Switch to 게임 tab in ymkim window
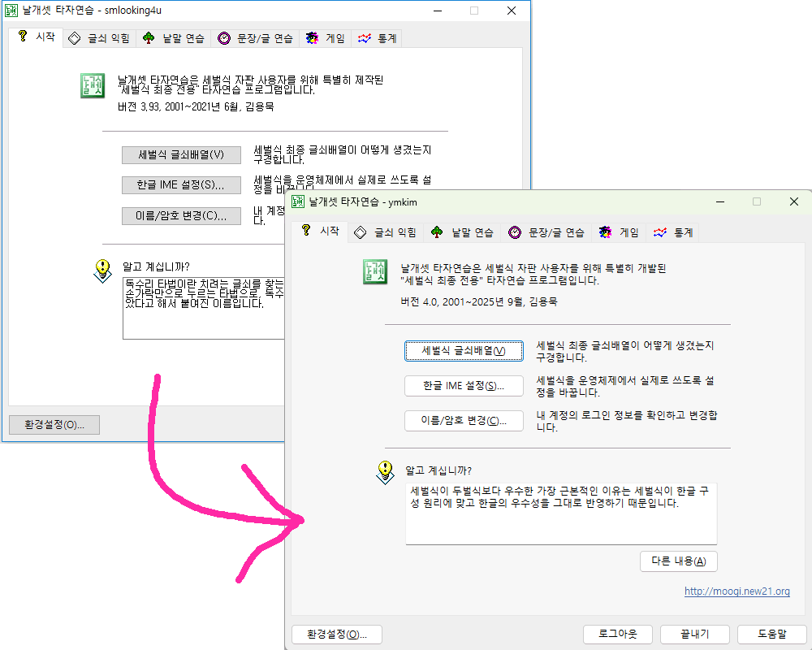The width and height of the screenshot is (812, 650). click(618, 232)
